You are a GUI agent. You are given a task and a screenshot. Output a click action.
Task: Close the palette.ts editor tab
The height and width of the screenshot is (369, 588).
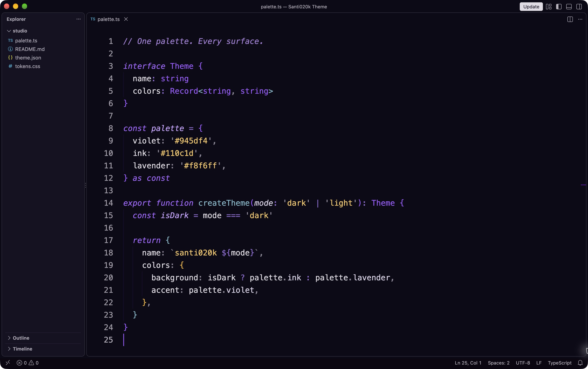tap(126, 19)
